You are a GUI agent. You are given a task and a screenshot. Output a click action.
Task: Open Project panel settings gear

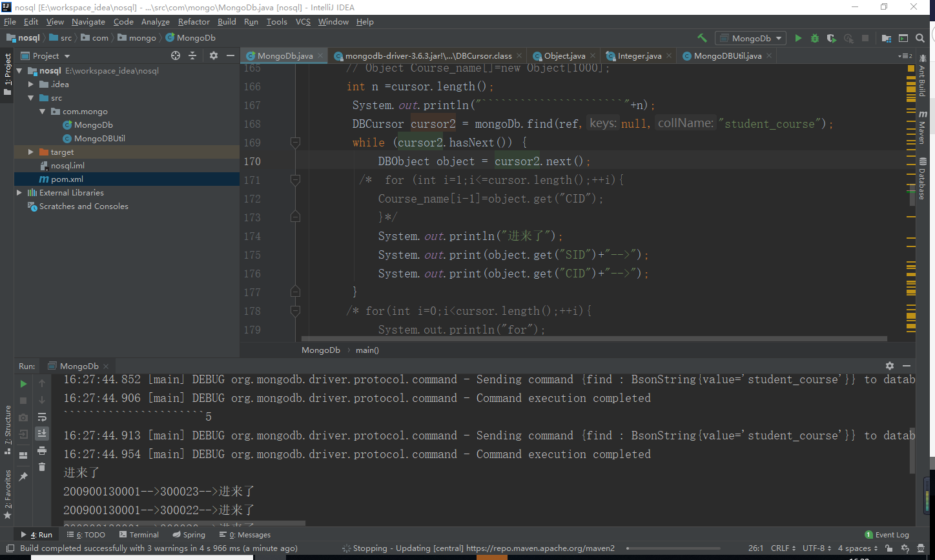point(214,55)
